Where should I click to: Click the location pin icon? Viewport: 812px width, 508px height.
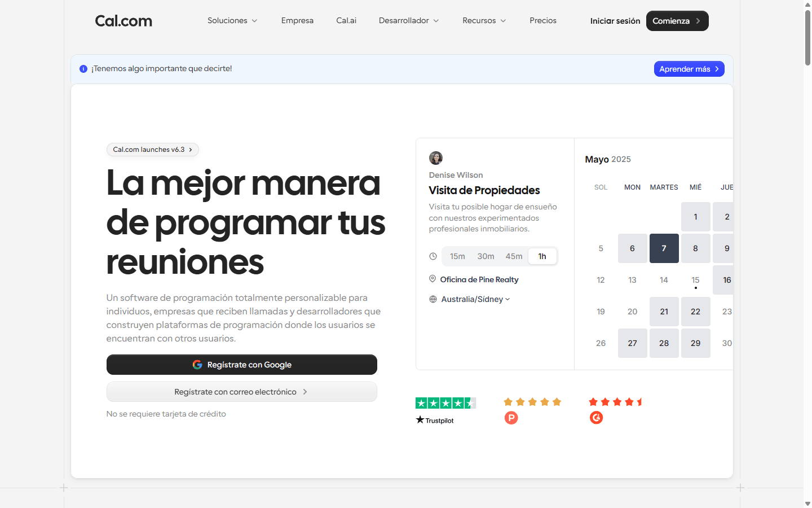433,279
